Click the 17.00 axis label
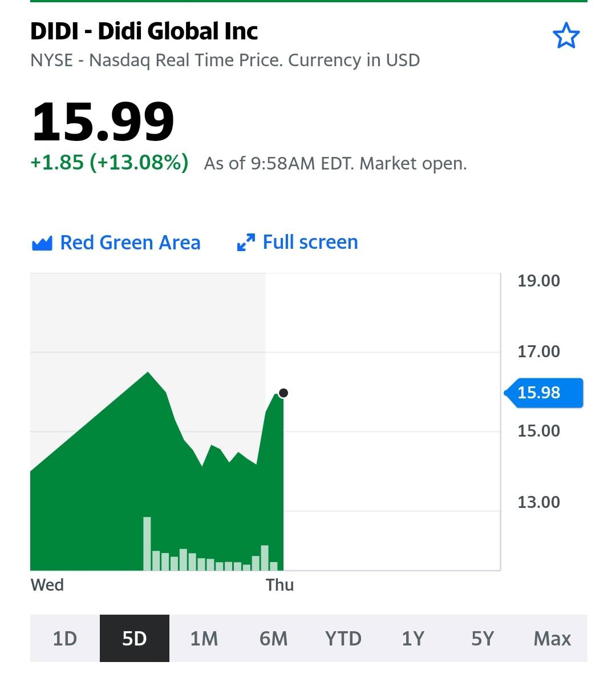616x682 pixels. [x=538, y=352]
